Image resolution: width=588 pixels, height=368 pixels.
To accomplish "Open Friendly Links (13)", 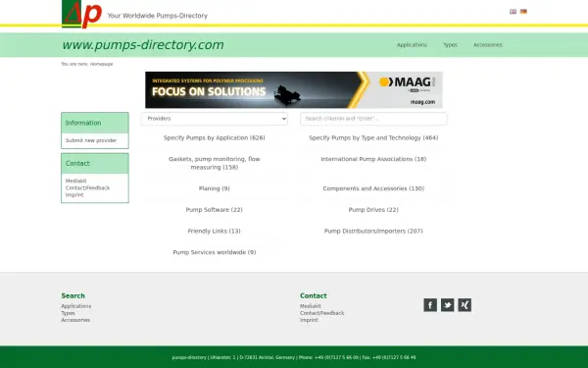I will 214,231.
